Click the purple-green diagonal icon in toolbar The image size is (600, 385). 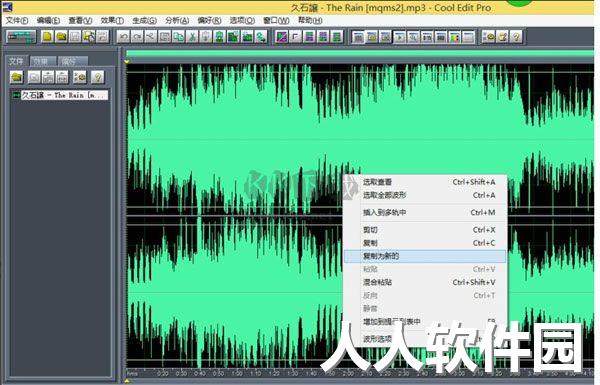pyautogui.click(x=282, y=37)
